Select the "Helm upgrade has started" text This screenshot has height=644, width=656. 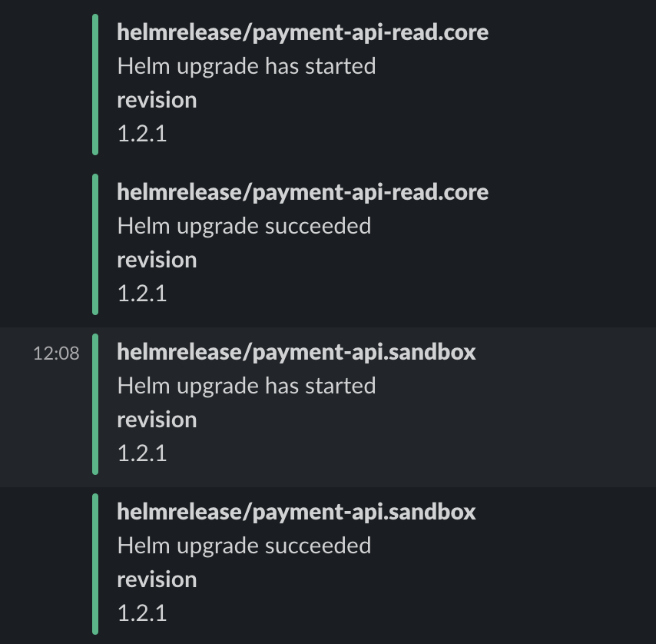click(246, 66)
